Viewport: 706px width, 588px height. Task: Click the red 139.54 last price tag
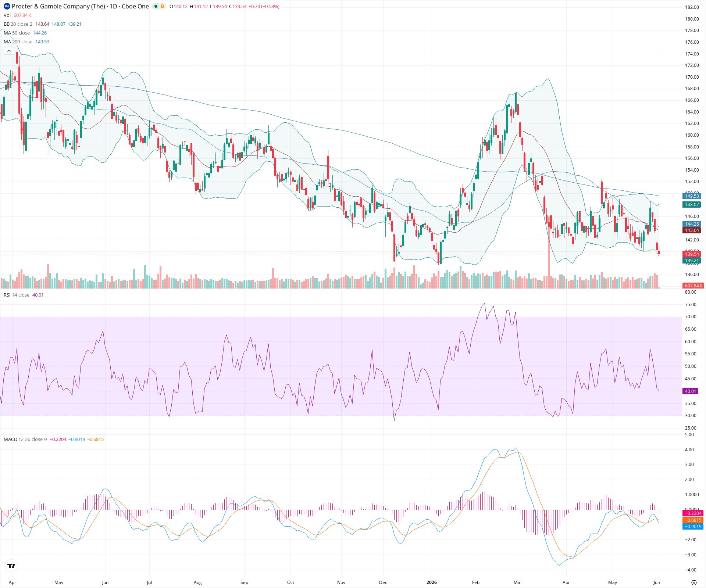pyautogui.click(x=692, y=254)
